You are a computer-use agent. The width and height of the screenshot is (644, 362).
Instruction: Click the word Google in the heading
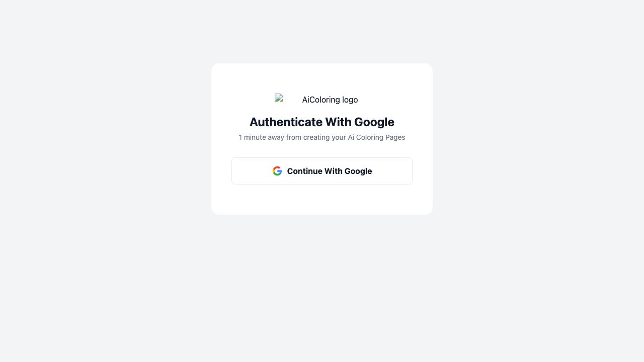374,122
